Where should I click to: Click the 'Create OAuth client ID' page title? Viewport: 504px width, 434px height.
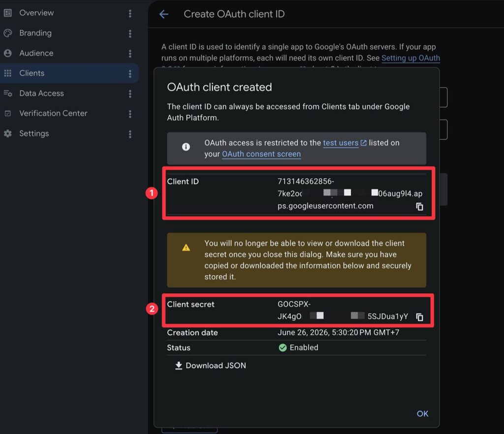pyautogui.click(x=234, y=14)
